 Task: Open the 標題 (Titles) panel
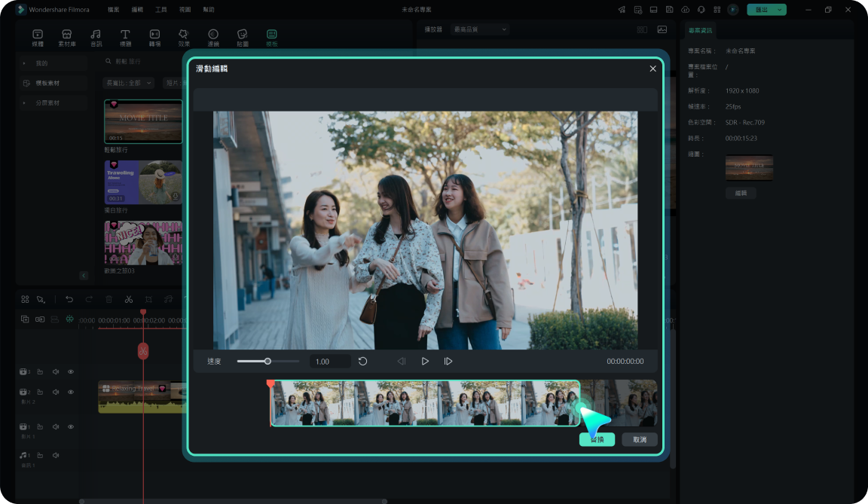[125, 37]
